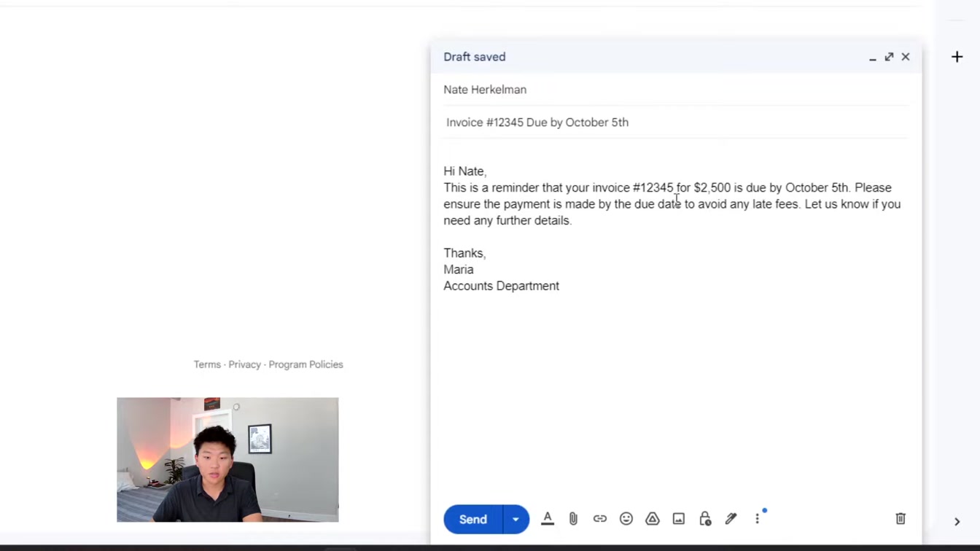Click the "Thanks," closing line
The width and height of the screenshot is (980, 551).
pyautogui.click(x=464, y=253)
